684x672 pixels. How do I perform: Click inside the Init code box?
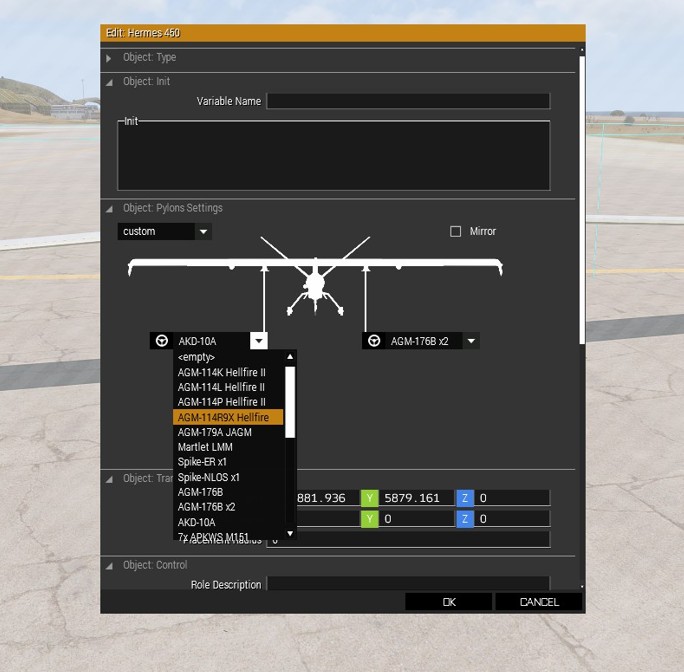coord(334,156)
